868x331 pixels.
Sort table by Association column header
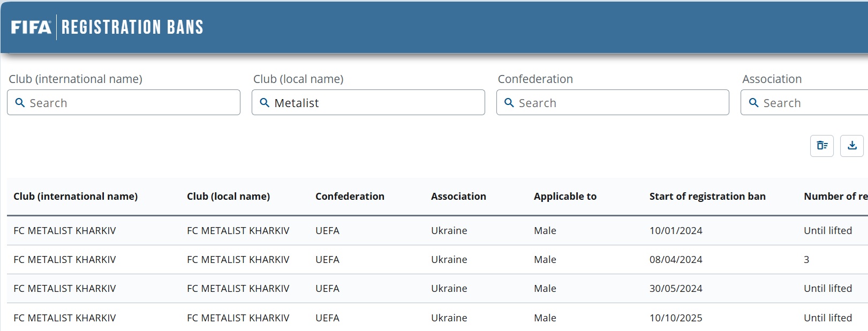tap(458, 197)
